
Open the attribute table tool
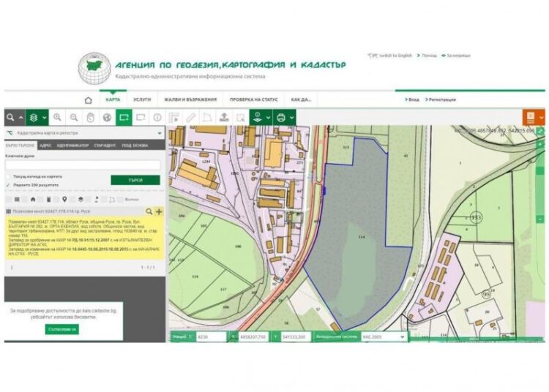point(174,118)
